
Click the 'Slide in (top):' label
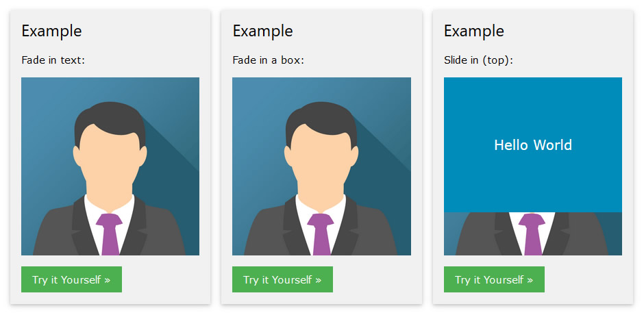coord(478,60)
